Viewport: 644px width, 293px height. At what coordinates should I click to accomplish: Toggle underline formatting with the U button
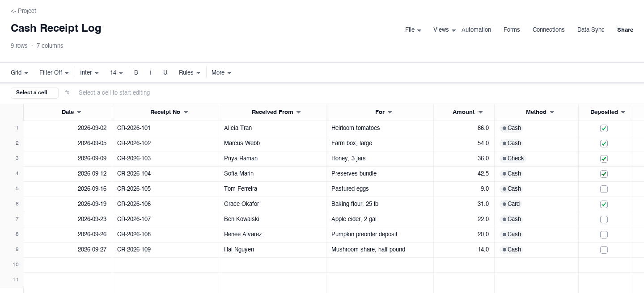[x=165, y=72]
